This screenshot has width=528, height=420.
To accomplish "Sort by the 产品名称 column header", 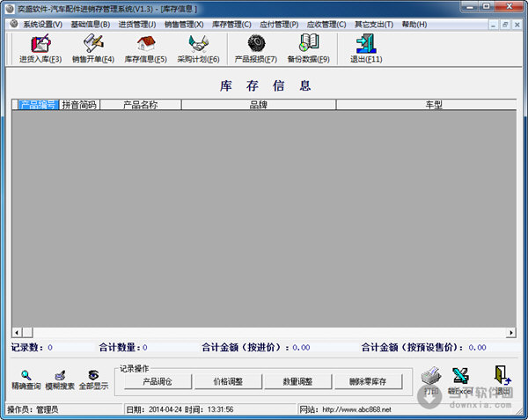I will tap(140, 105).
